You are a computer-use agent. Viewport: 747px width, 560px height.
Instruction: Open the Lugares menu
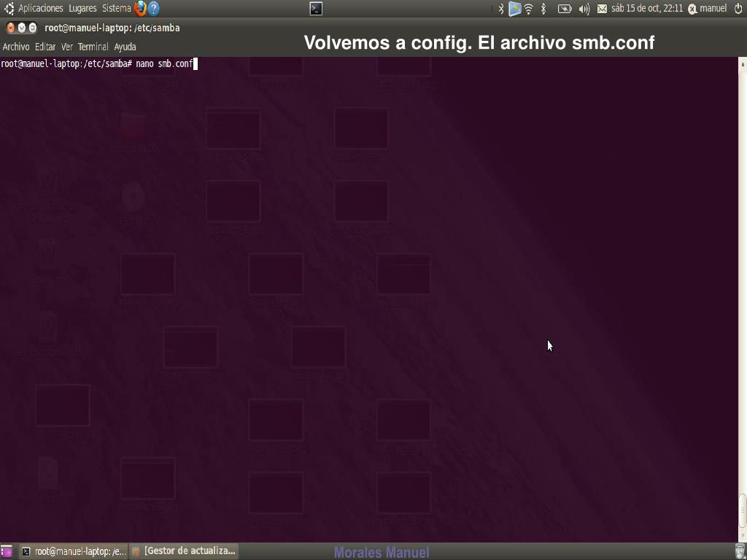coord(82,8)
